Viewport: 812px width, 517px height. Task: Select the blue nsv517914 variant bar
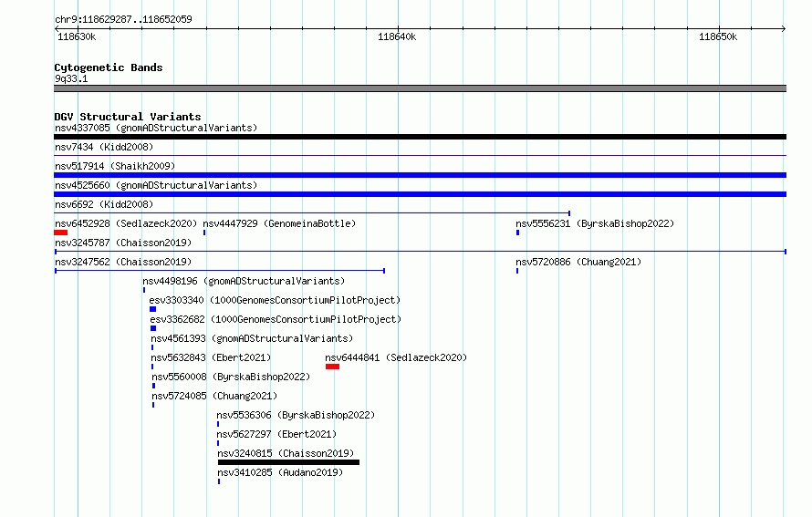pyautogui.click(x=420, y=175)
